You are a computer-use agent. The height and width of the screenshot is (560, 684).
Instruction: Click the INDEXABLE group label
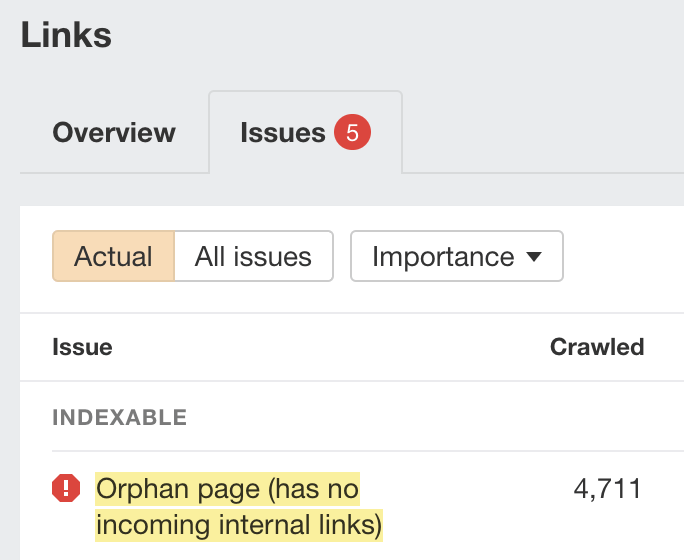119,417
